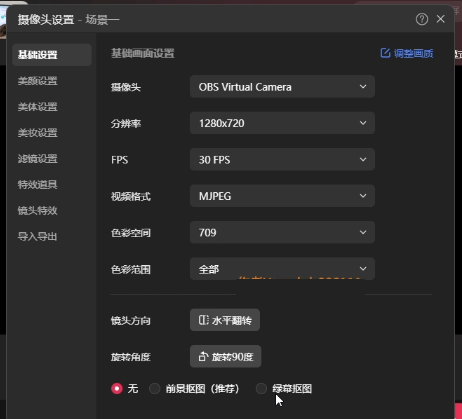This screenshot has width=462, height=419.
Task: Open the 色彩空间 709 dropdown
Action: [x=282, y=232]
